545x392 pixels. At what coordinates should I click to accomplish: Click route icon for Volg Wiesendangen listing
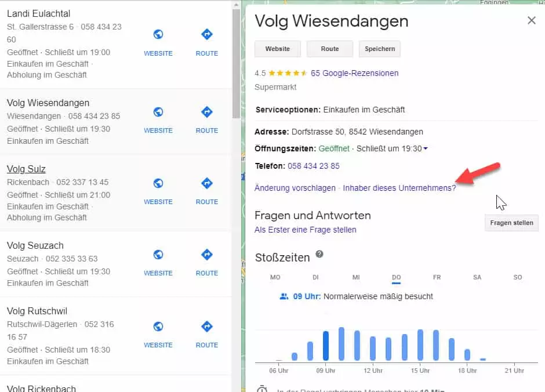(207, 112)
